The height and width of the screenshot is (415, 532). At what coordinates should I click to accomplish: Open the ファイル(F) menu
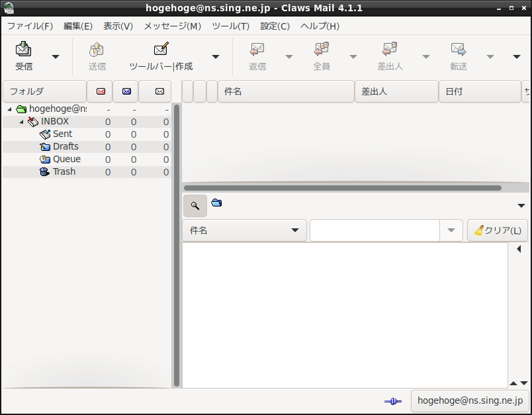point(30,26)
